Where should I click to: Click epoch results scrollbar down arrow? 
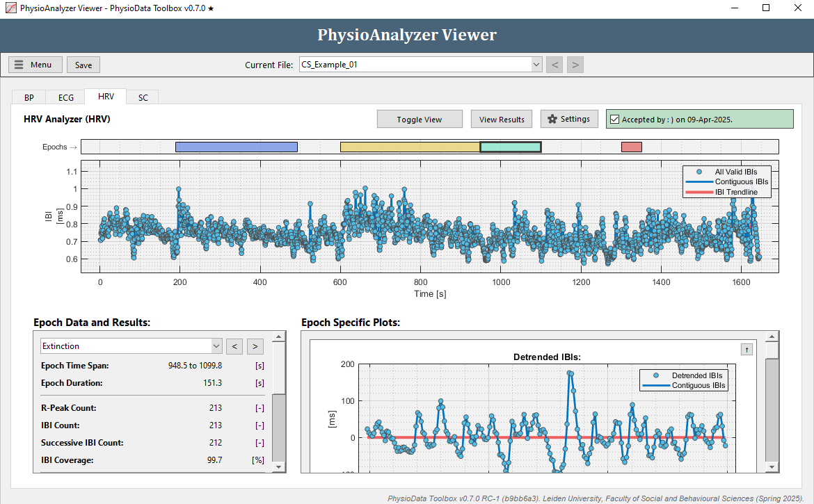(x=279, y=466)
